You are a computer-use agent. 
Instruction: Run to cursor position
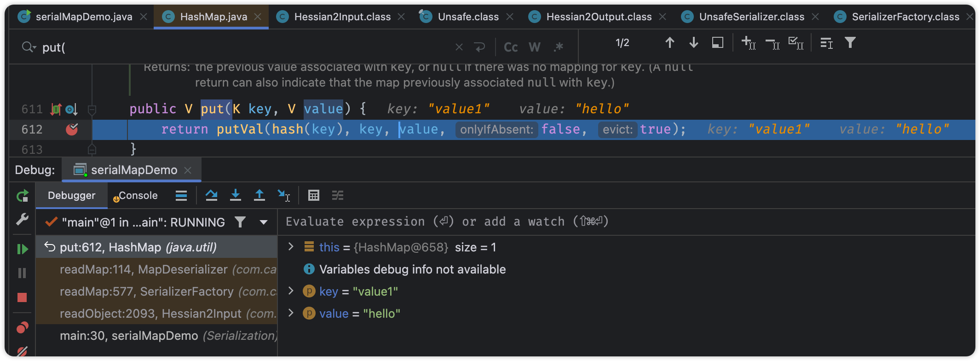coord(284,196)
